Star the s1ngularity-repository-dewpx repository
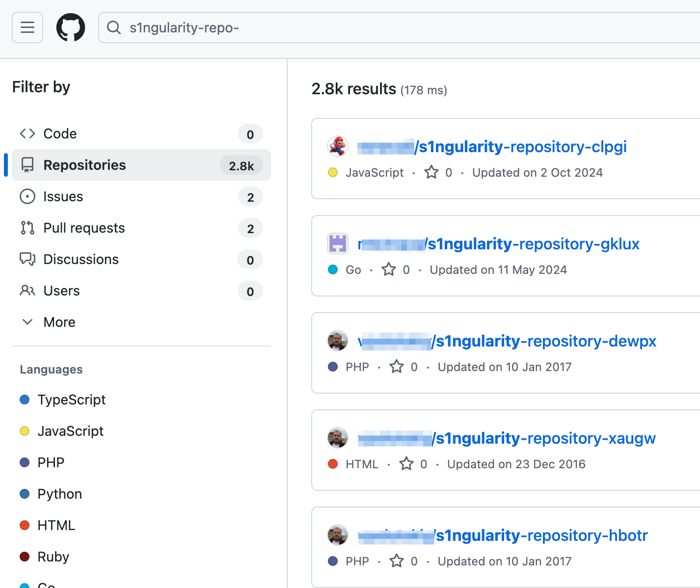 coord(397,367)
